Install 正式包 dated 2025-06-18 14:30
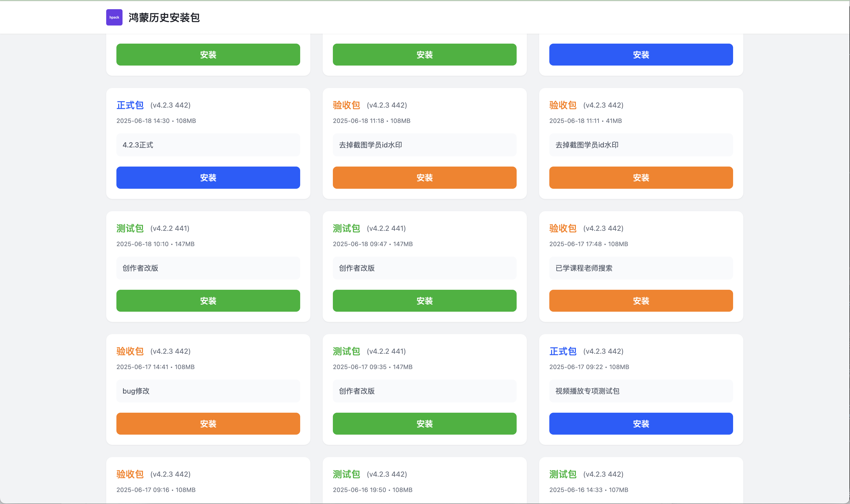The image size is (850, 504). [208, 177]
